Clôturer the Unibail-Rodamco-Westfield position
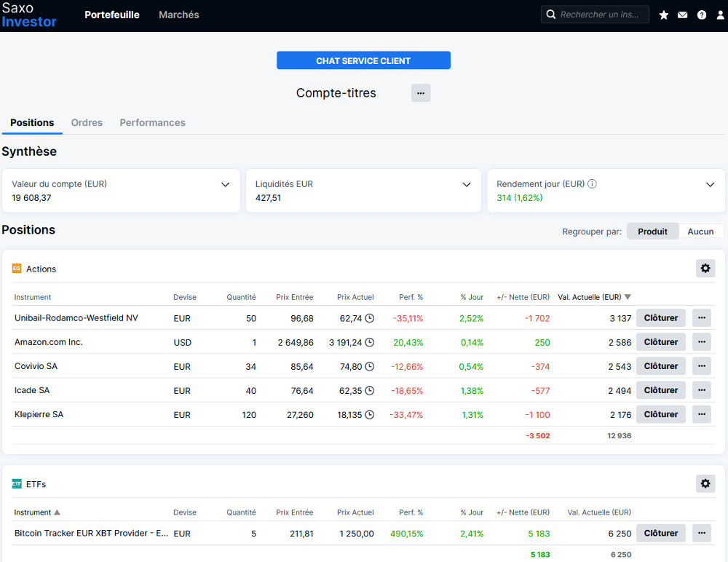 (661, 318)
